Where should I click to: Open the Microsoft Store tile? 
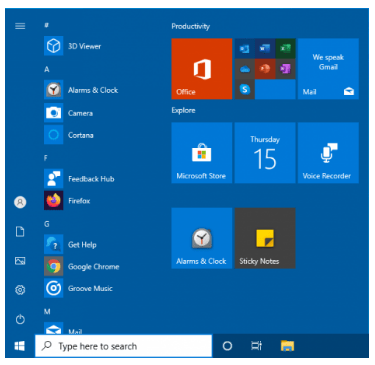tap(202, 153)
